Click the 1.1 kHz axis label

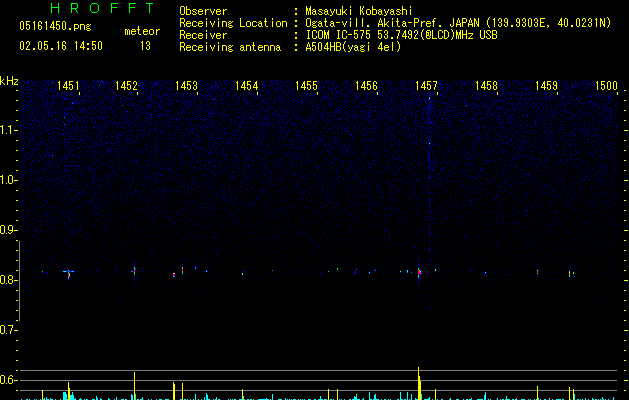(x=8, y=130)
